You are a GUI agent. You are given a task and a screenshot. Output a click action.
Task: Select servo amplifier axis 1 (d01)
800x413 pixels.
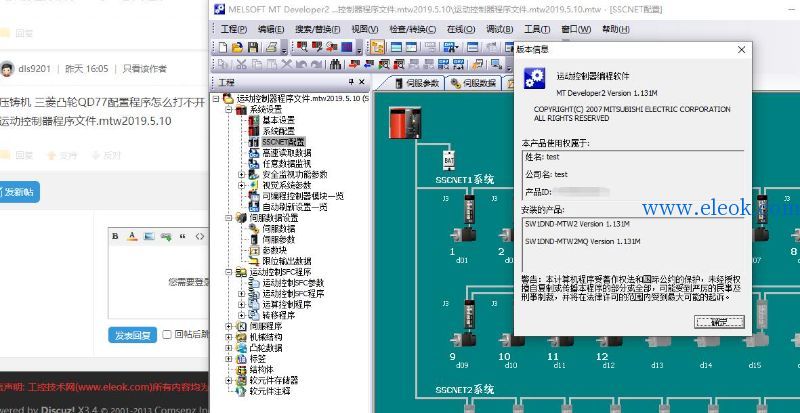tap(469, 210)
